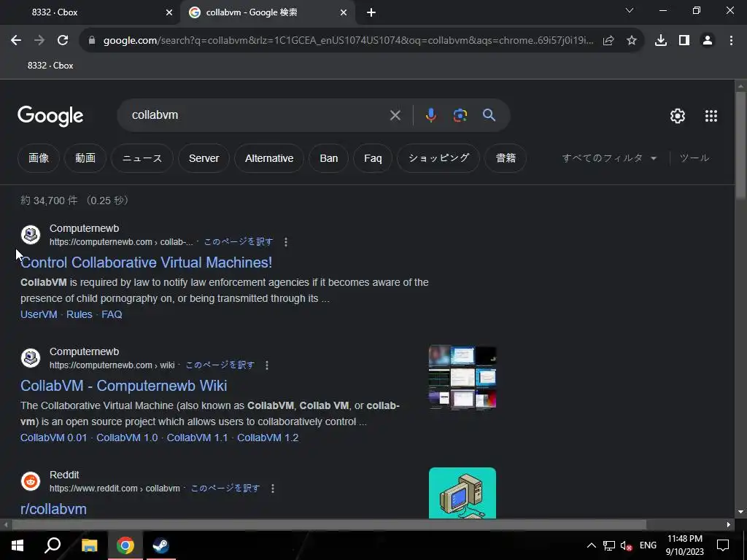Open the 8332 · Cbox bookmark
The height and width of the screenshot is (560, 747).
pos(50,66)
